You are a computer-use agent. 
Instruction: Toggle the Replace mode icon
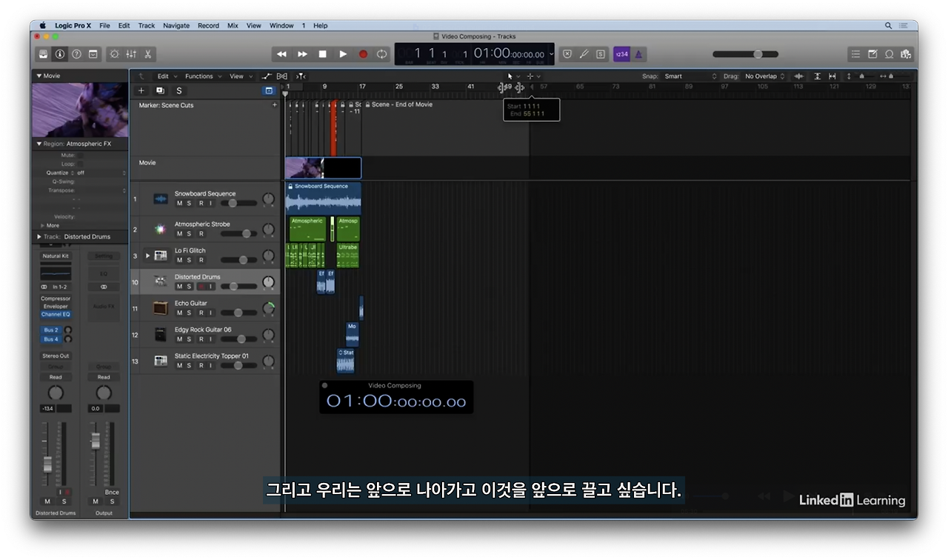point(567,54)
